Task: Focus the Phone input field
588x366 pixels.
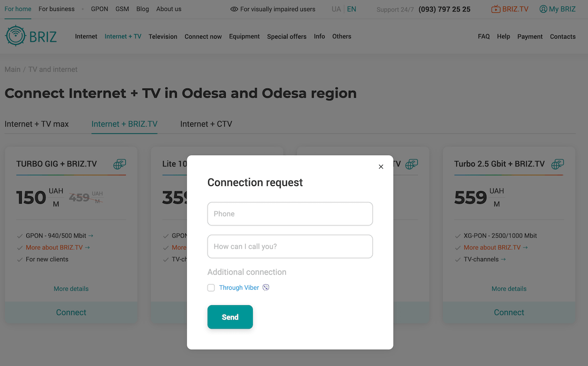Action: tap(290, 214)
